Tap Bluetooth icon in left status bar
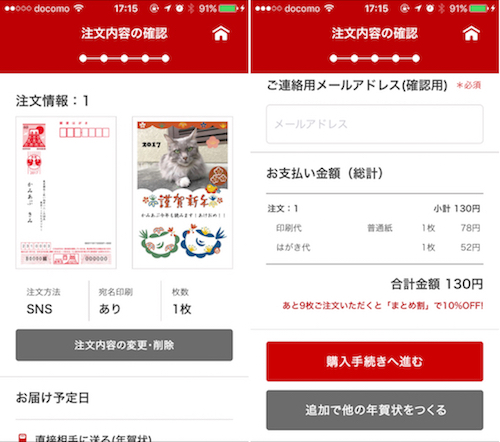Image resolution: width=500 pixels, height=442 pixels. point(191,8)
